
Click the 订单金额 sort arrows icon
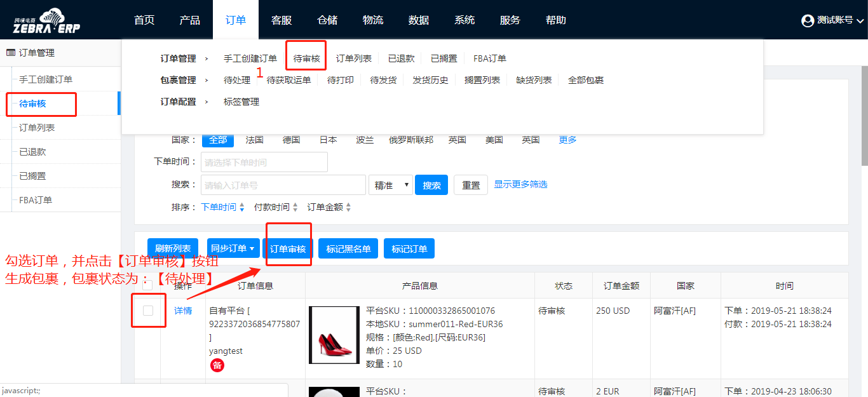tap(348, 207)
